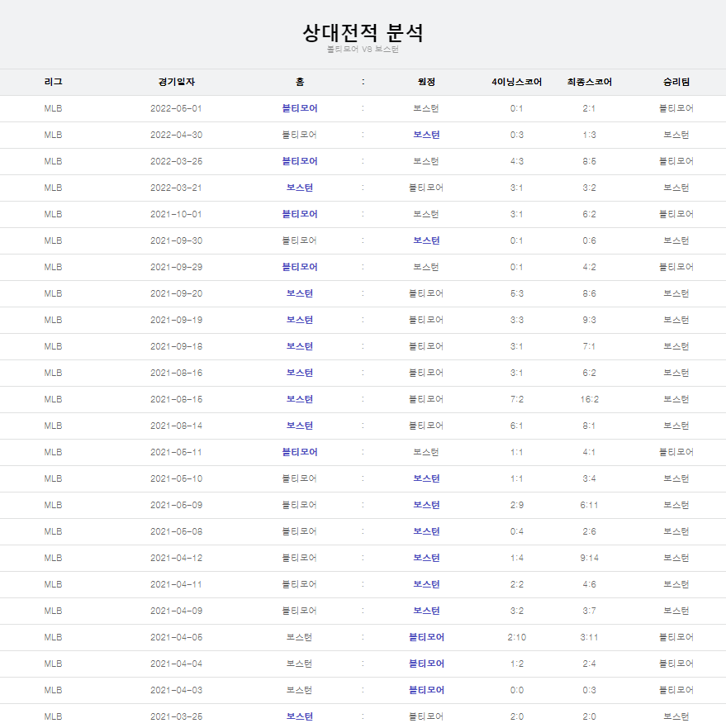Select the 최종스코어 column header
The image size is (726, 728).
[x=590, y=82]
